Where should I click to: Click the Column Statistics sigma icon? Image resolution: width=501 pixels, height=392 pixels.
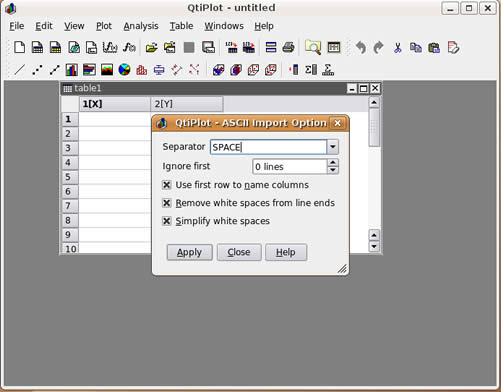[311, 70]
